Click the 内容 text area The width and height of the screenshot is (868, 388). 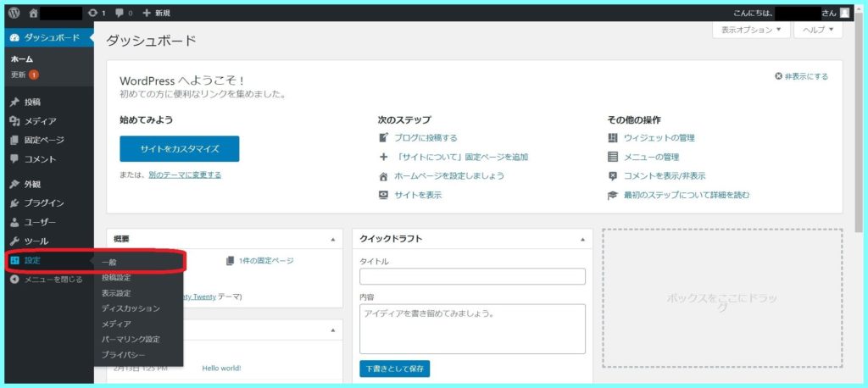tap(472, 329)
